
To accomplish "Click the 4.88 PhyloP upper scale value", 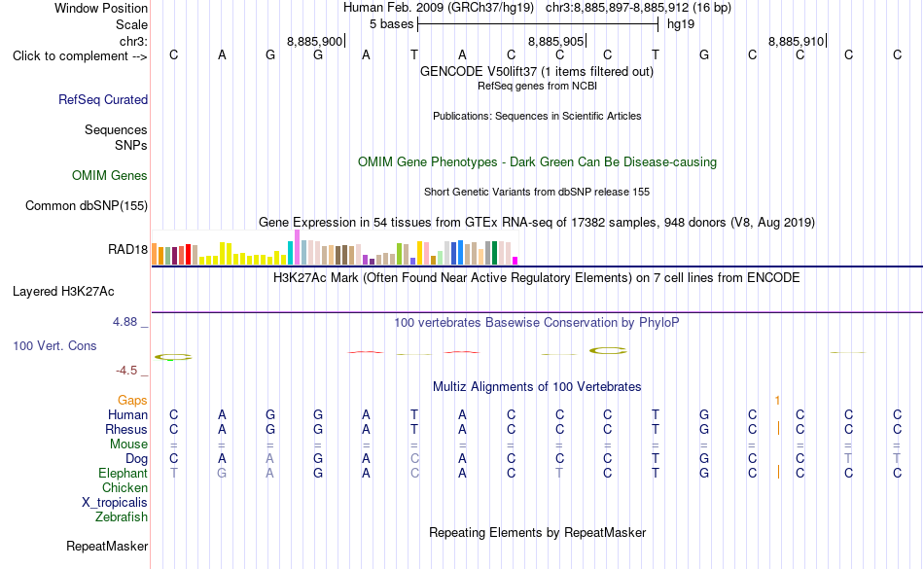I will pyautogui.click(x=124, y=322).
